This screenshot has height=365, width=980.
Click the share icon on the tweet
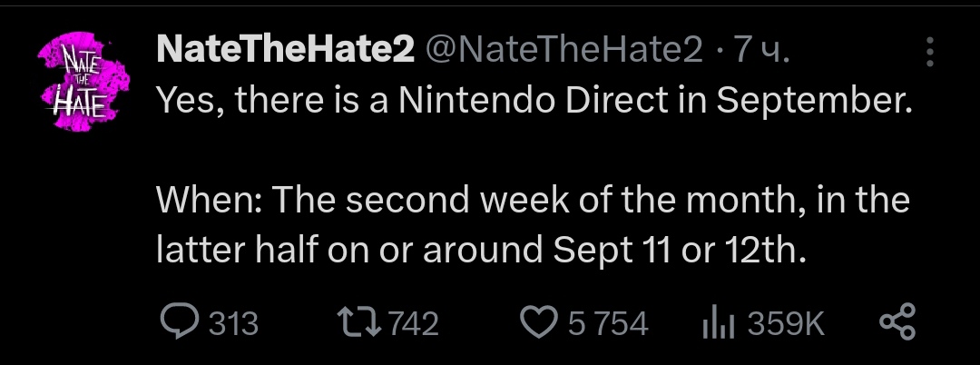coord(898,323)
